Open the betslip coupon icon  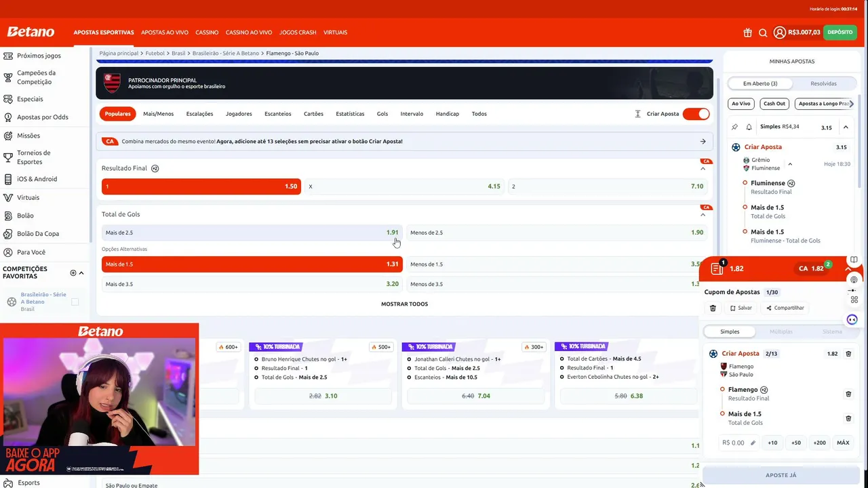[x=717, y=268]
